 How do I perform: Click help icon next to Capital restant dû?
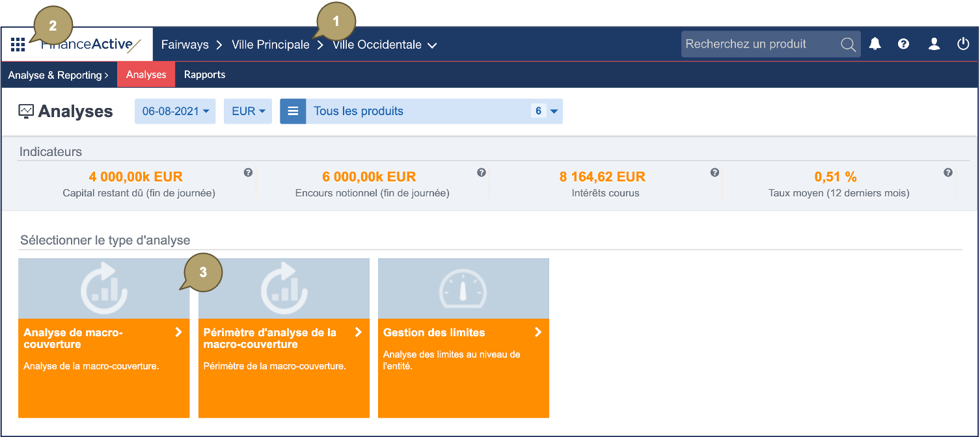click(x=248, y=172)
